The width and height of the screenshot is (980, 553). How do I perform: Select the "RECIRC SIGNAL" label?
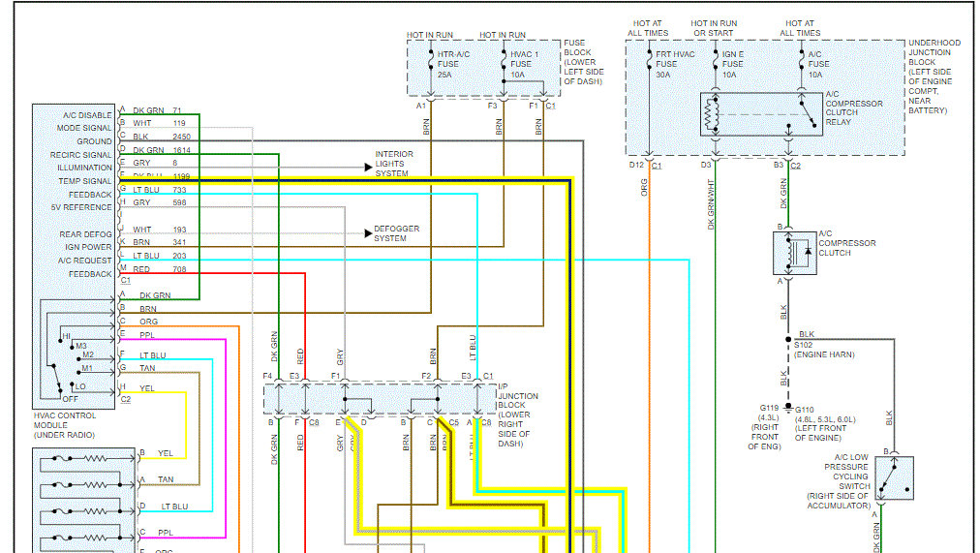click(x=81, y=155)
